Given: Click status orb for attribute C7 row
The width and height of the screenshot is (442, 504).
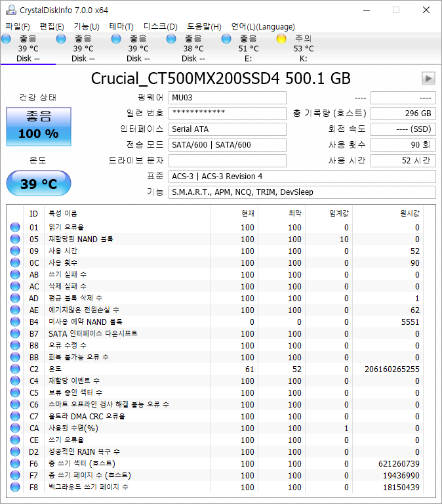Looking at the screenshot, I should click(x=15, y=416).
